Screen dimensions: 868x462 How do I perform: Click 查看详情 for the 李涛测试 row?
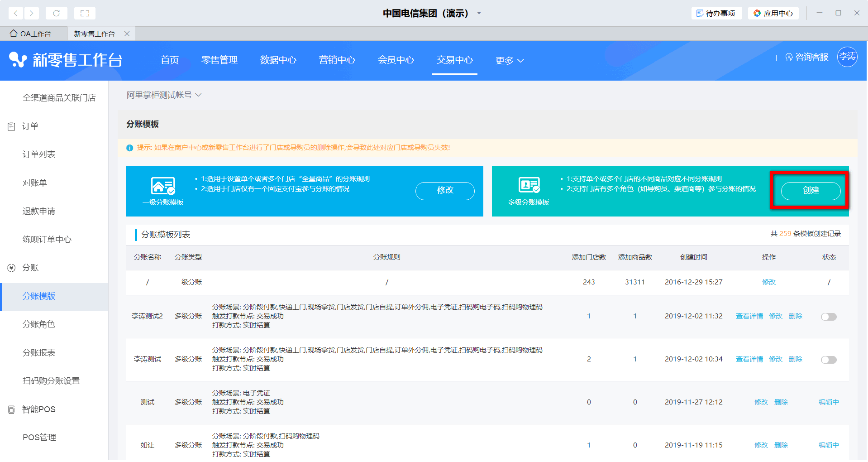pyautogui.click(x=749, y=359)
